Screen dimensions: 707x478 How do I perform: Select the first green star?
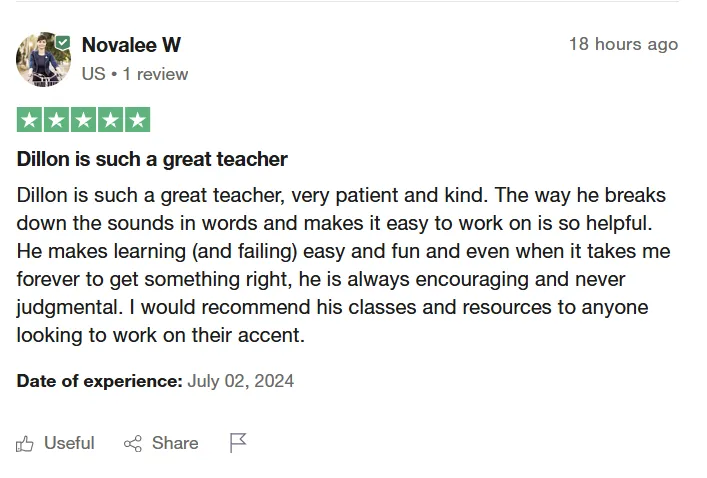coord(29,120)
